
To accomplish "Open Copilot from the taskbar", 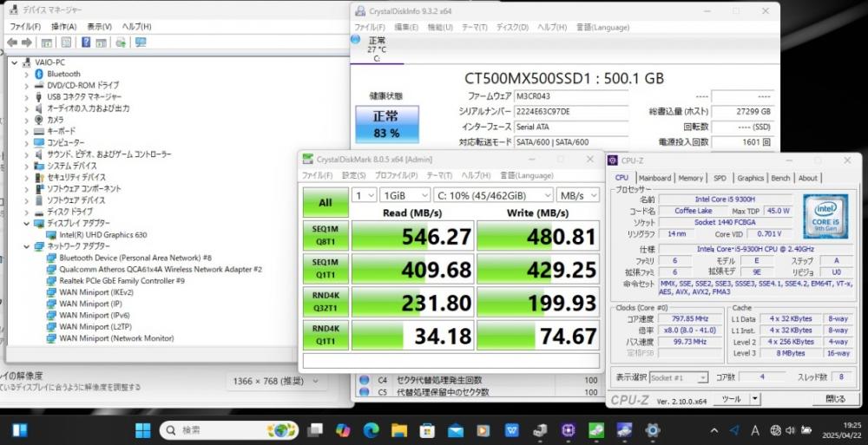I will pos(343,430).
